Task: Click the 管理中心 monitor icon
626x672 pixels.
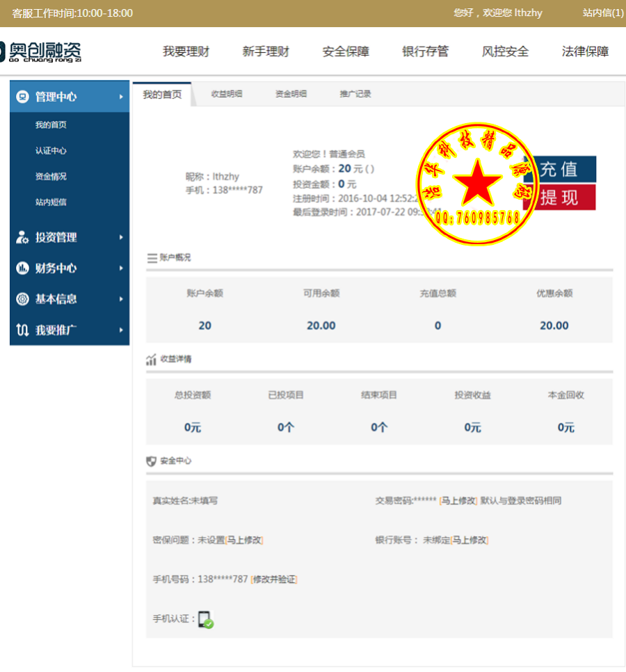Action: [x=22, y=97]
